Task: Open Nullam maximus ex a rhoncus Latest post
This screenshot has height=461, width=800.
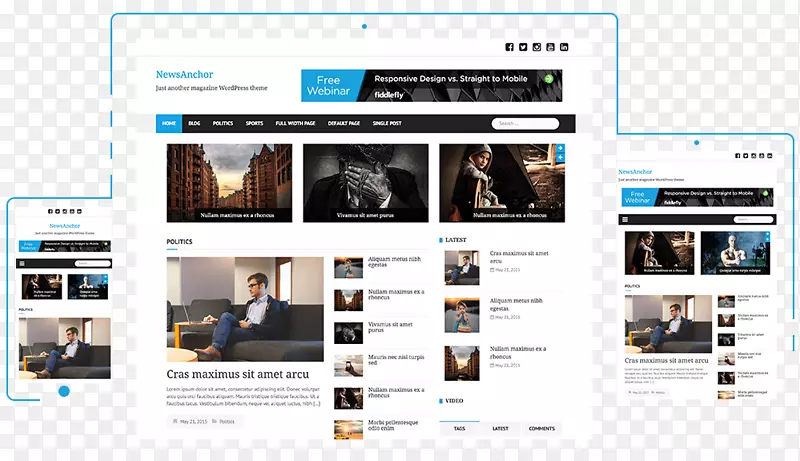Action: click(518, 352)
